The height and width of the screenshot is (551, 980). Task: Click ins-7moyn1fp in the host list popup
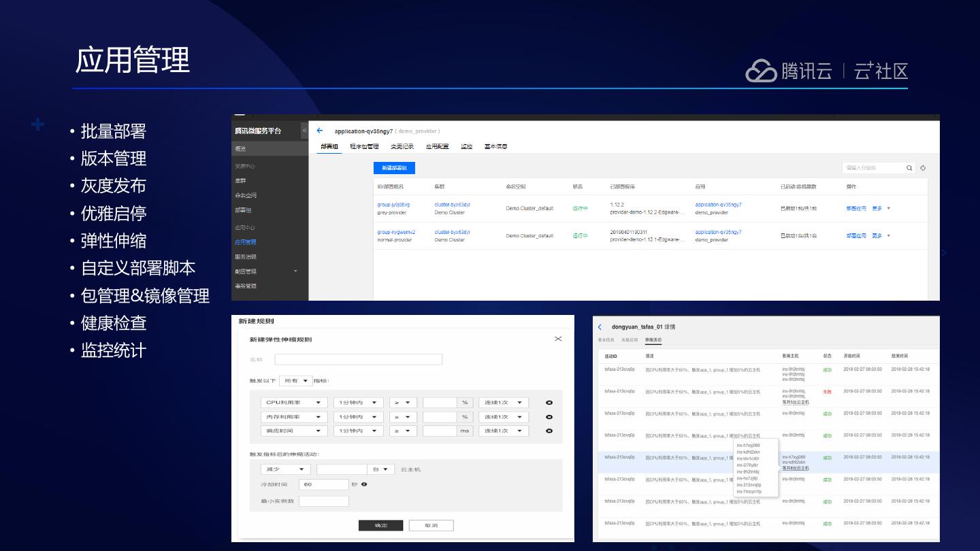pyautogui.click(x=749, y=491)
